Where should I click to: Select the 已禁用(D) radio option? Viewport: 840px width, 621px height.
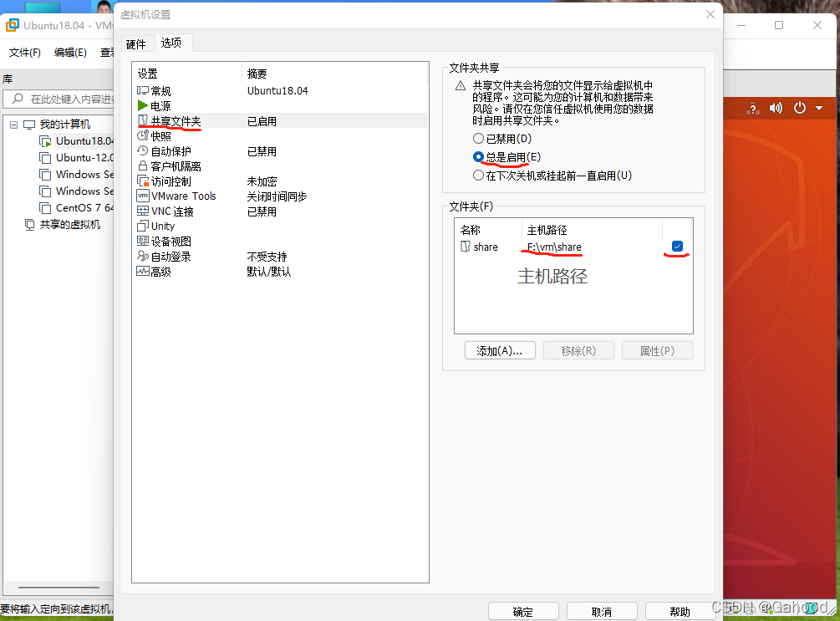click(x=478, y=138)
